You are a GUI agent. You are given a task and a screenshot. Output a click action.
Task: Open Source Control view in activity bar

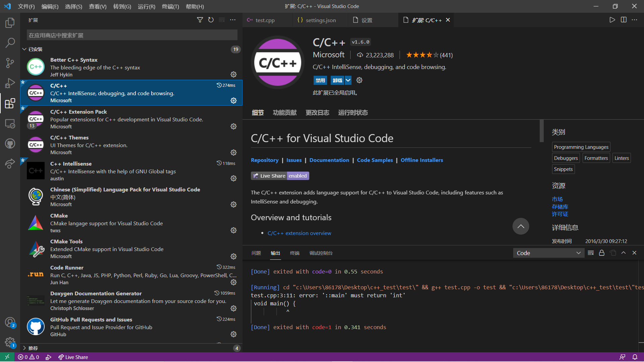point(10,63)
